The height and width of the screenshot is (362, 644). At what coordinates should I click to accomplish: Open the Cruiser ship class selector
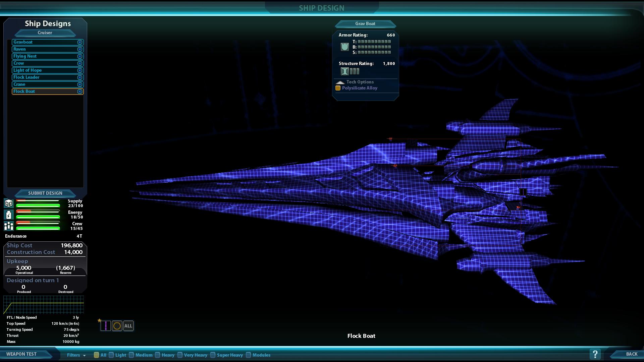[x=45, y=33]
